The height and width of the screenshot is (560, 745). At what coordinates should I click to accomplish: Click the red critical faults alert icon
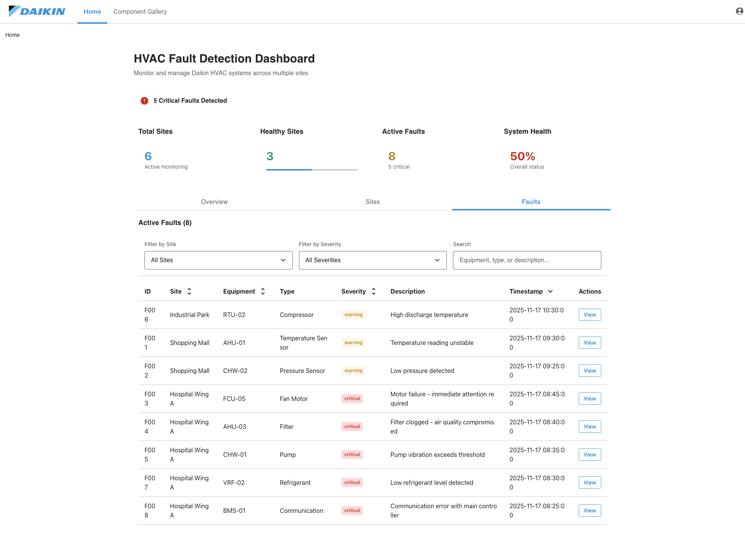(x=144, y=100)
